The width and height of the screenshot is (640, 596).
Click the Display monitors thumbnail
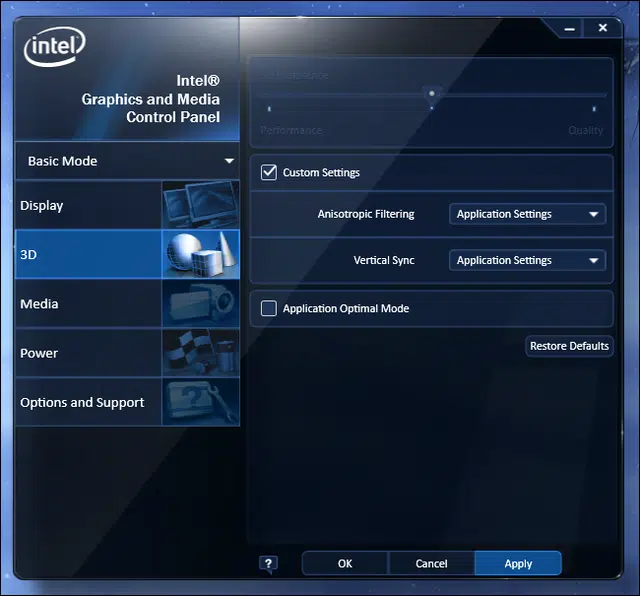pyautogui.click(x=200, y=205)
